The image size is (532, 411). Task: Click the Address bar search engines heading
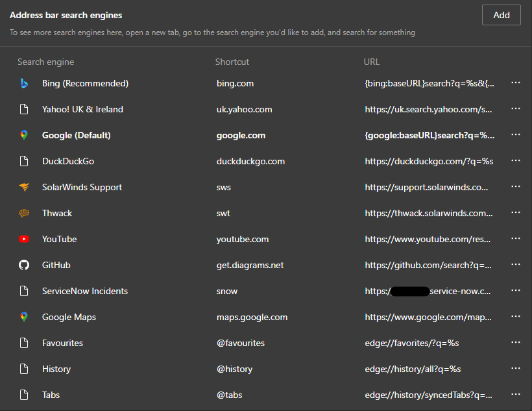pos(66,16)
